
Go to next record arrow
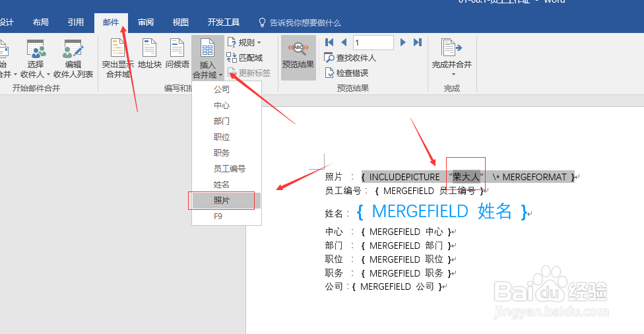403,42
